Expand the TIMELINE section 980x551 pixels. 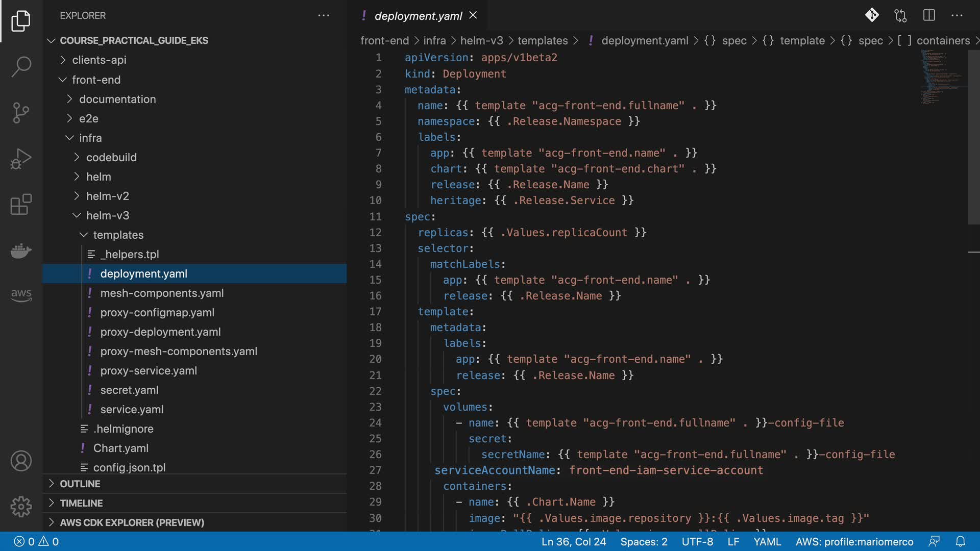[x=81, y=503]
